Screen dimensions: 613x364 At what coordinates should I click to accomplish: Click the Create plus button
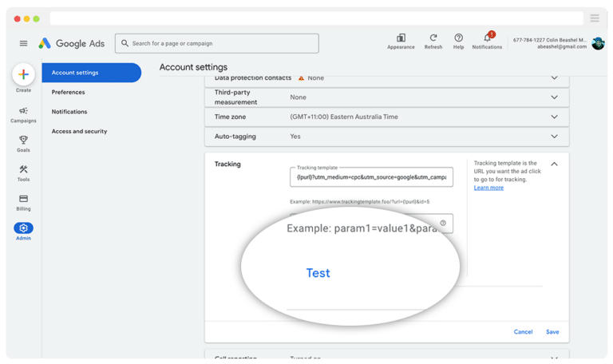point(23,74)
